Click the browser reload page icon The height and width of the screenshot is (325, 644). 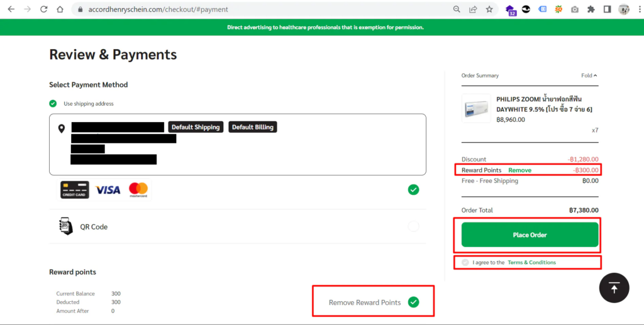(43, 9)
